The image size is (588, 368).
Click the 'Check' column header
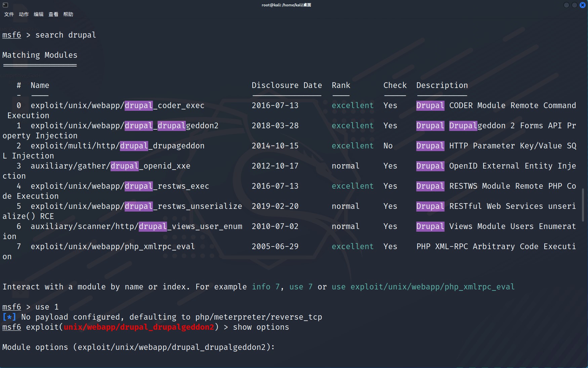click(395, 85)
